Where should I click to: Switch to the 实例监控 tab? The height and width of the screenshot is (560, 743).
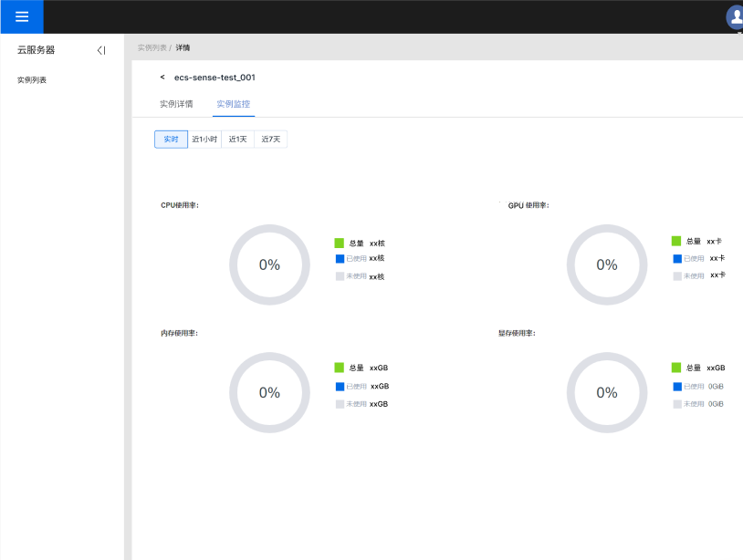[x=233, y=104]
